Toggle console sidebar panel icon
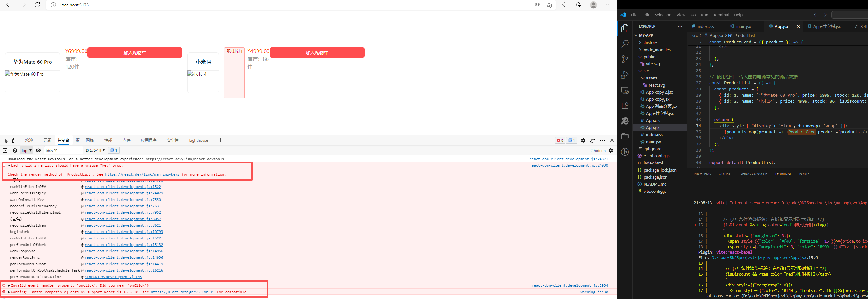 (5, 151)
